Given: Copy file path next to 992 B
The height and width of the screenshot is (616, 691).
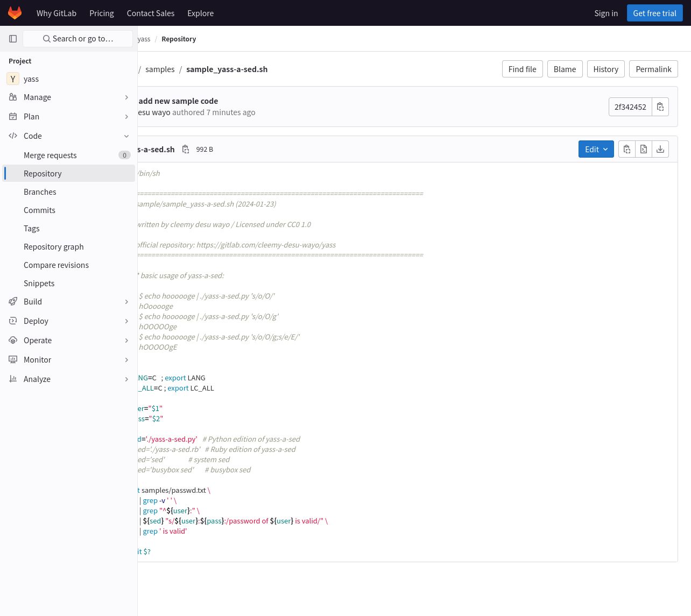Looking at the screenshot, I should (x=186, y=150).
